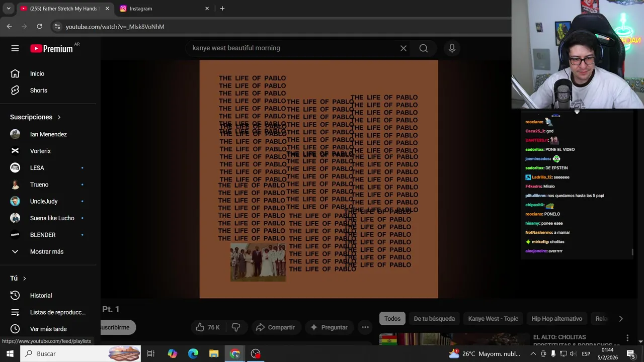Expand Mostrar más in subscriptions
Image resolution: width=644 pixels, height=362 pixels.
48,251
